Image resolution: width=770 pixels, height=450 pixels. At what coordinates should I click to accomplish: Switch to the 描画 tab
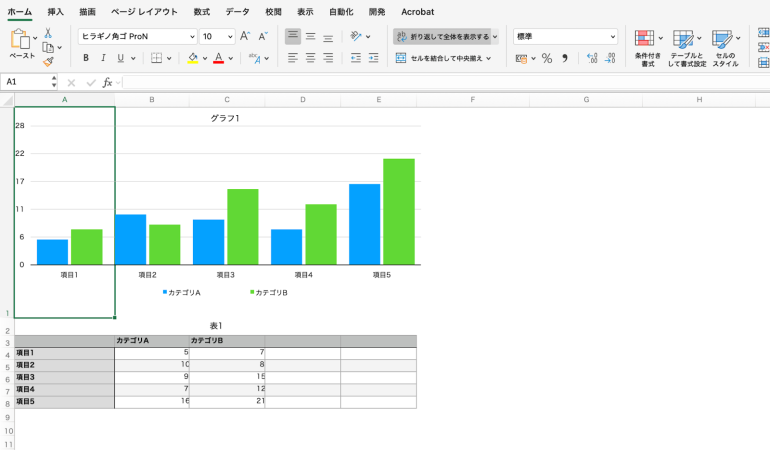pyautogui.click(x=87, y=12)
